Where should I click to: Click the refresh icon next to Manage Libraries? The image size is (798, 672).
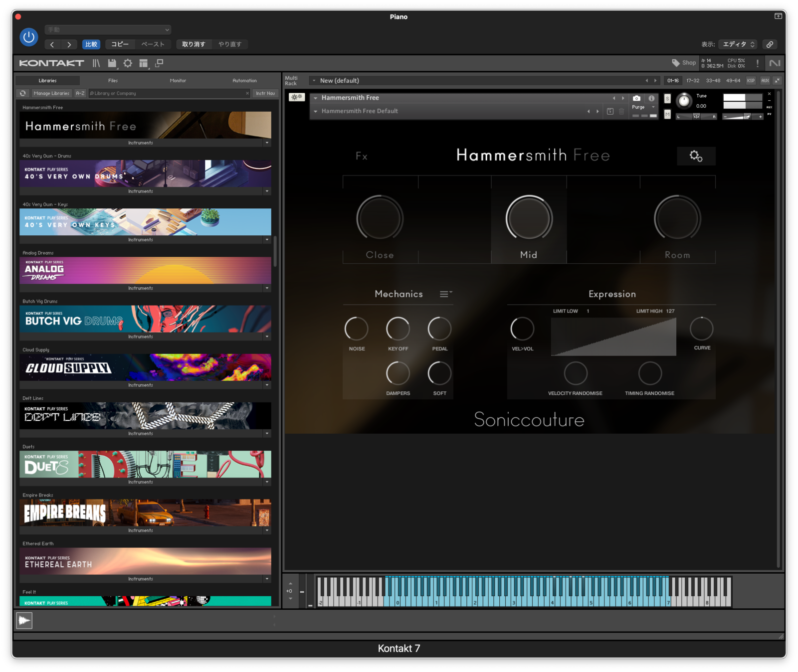tap(23, 93)
